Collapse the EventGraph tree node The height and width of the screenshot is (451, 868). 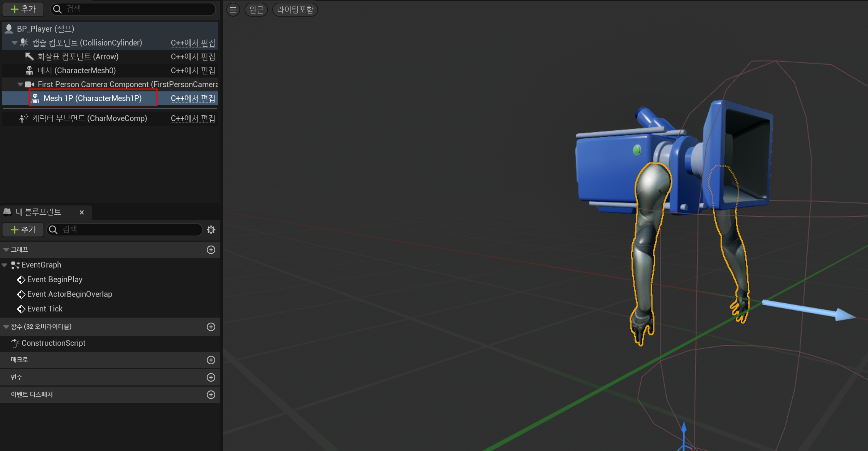(5, 265)
